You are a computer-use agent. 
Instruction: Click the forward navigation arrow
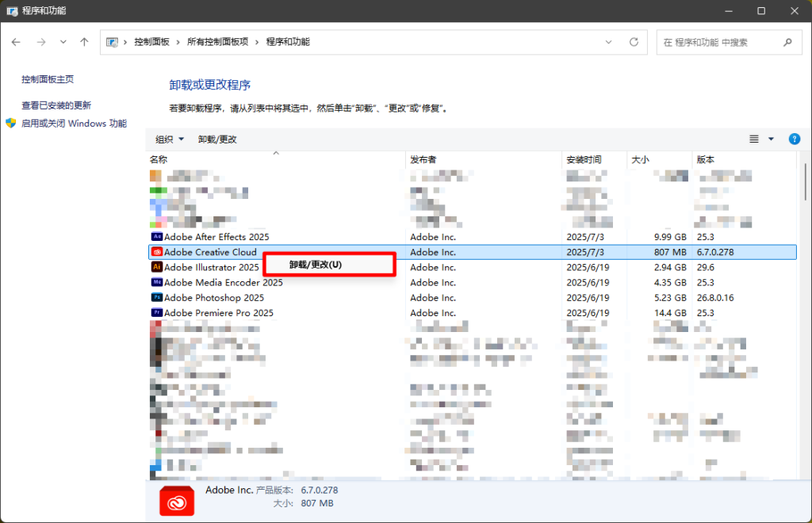tap(41, 42)
